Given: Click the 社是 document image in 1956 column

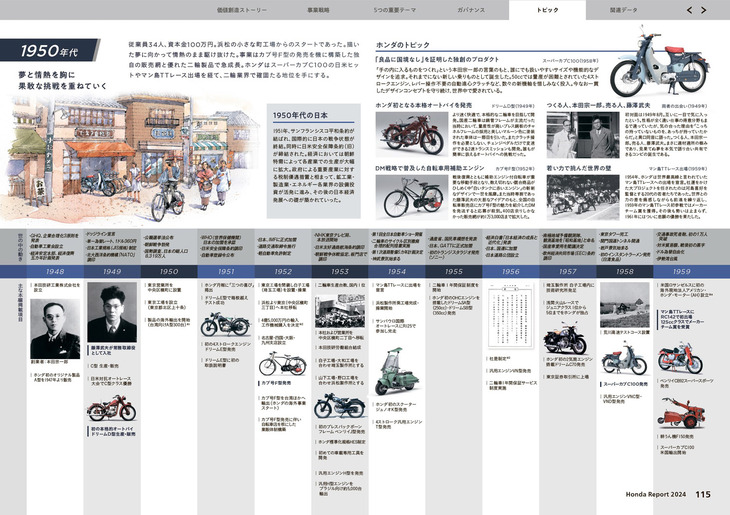Looking at the screenshot, I should pos(510,318).
